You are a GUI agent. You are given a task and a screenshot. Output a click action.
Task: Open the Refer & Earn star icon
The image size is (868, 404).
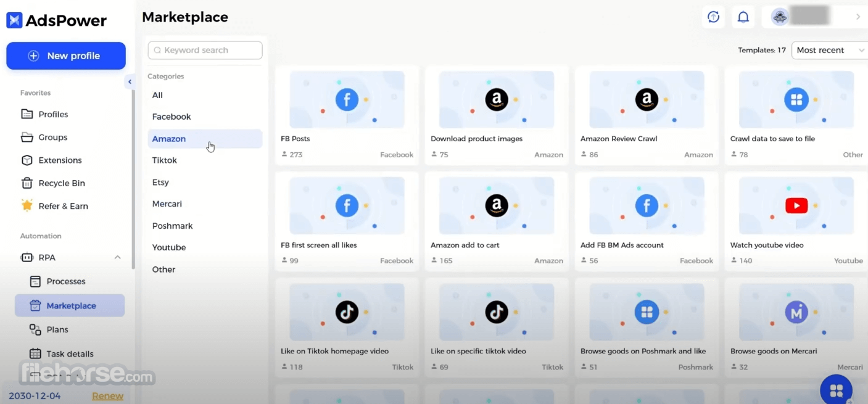(x=27, y=205)
